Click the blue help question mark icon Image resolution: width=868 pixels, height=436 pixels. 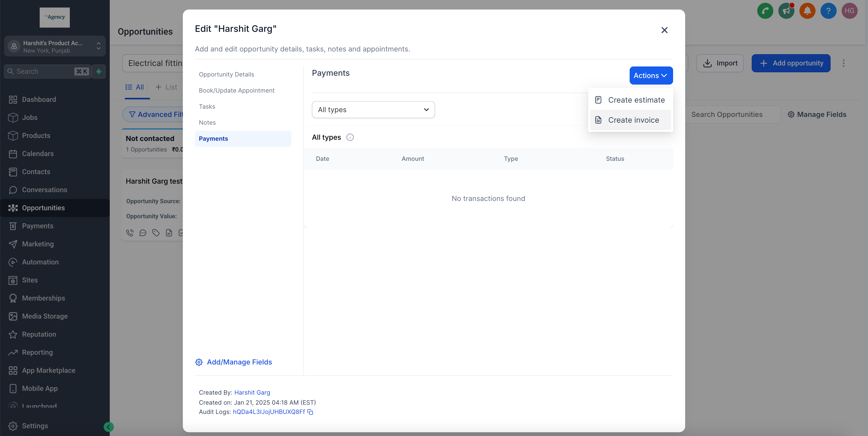point(828,11)
